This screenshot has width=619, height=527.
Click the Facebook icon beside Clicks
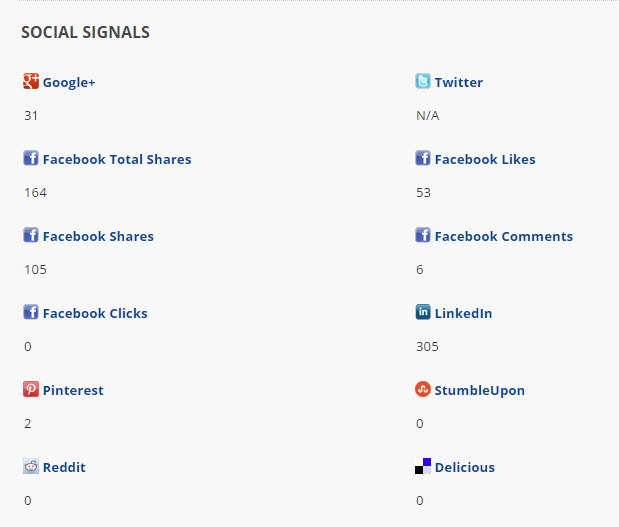click(x=31, y=313)
